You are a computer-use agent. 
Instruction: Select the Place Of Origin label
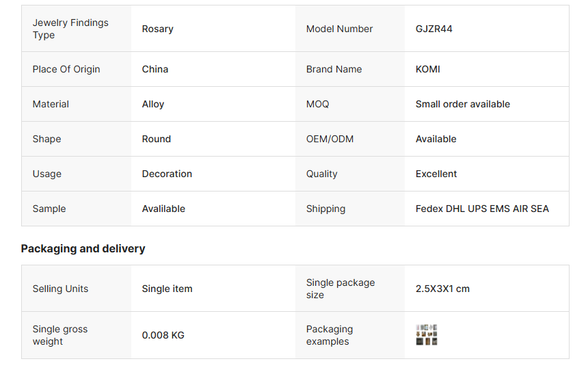pos(66,69)
